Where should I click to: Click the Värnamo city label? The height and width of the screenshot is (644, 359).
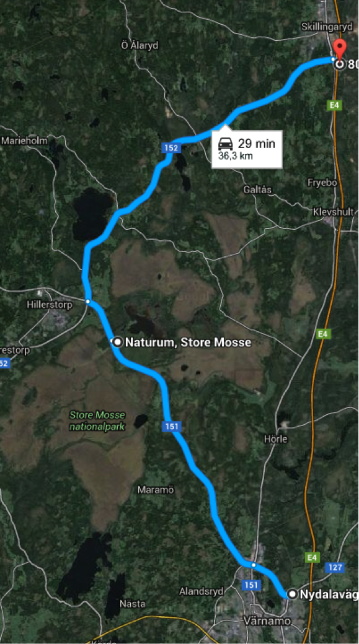[x=262, y=620]
